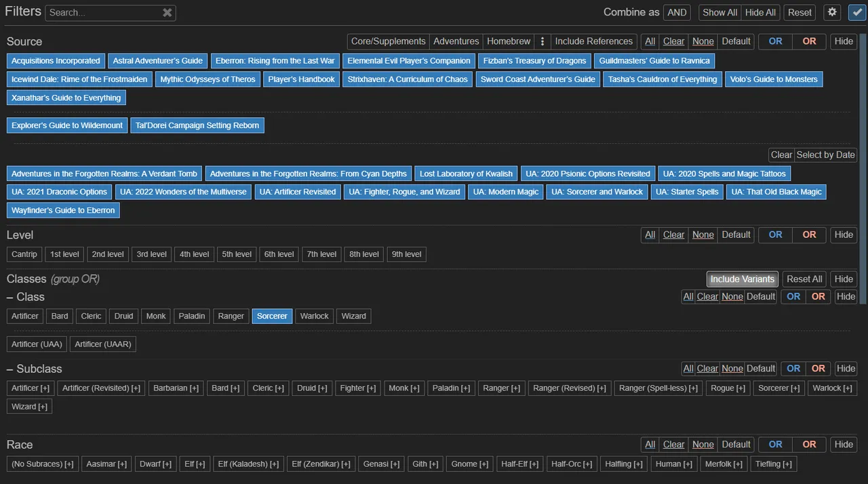868x484 pixels.
Task: Focus the Filters search input field
Action: pyautogui.click(x=102, y=12)
